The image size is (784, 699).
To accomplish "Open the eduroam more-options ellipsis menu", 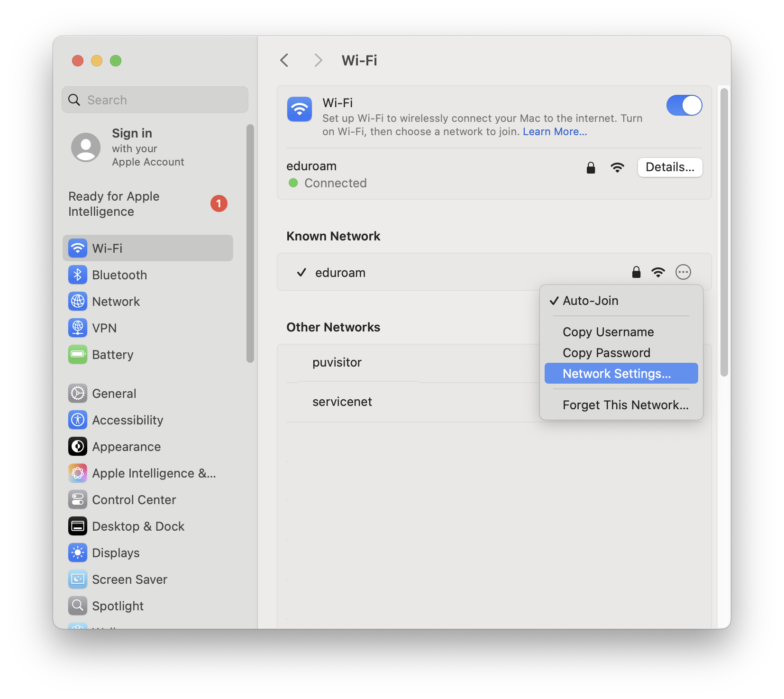I will (683, 272).
